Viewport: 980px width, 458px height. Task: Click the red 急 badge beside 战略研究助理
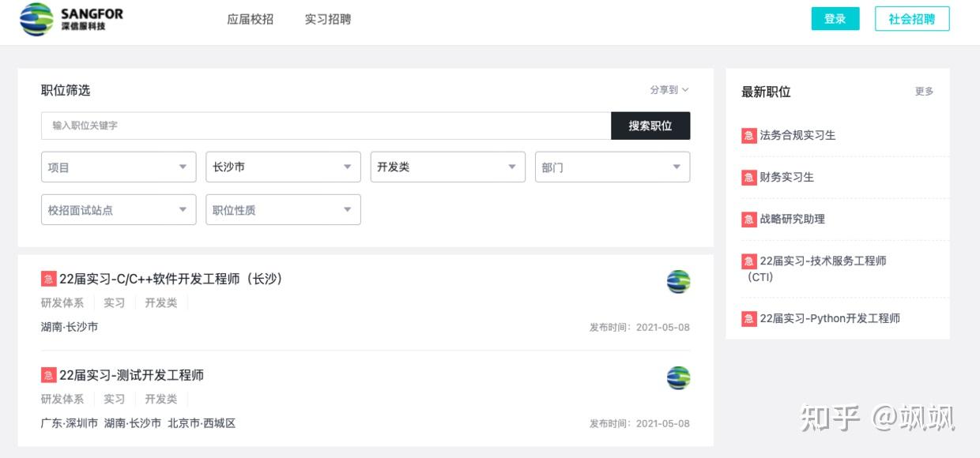748,220
